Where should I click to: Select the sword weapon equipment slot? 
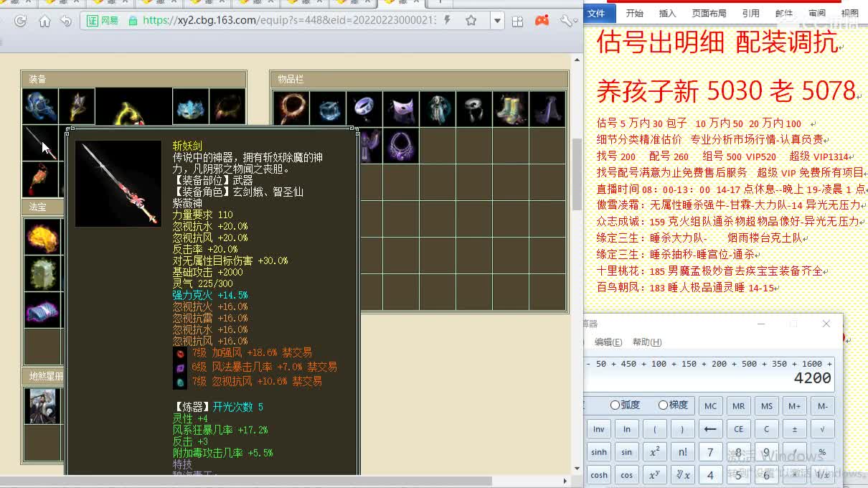click(x=40, y=143)
